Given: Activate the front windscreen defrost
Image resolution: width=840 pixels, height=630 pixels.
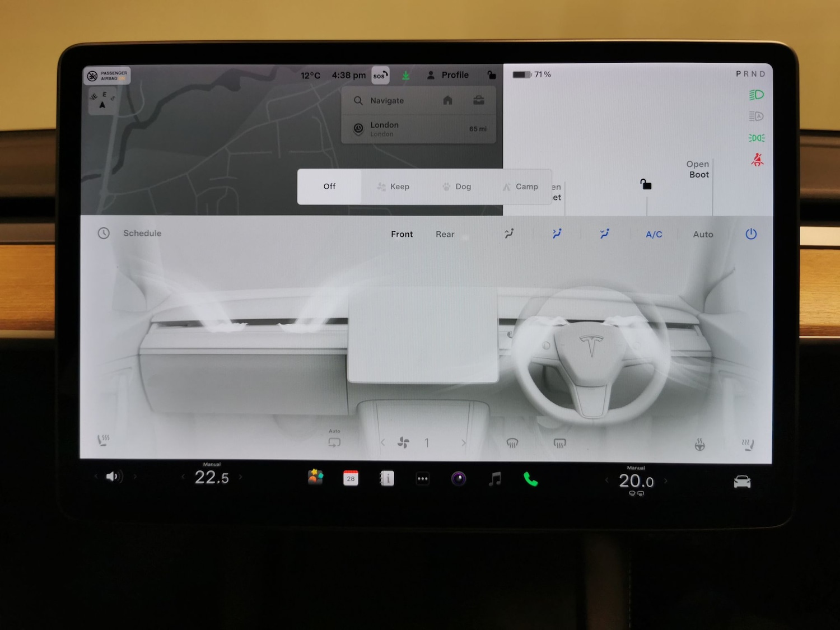Looking at the screenshot, I should [512, 443].
